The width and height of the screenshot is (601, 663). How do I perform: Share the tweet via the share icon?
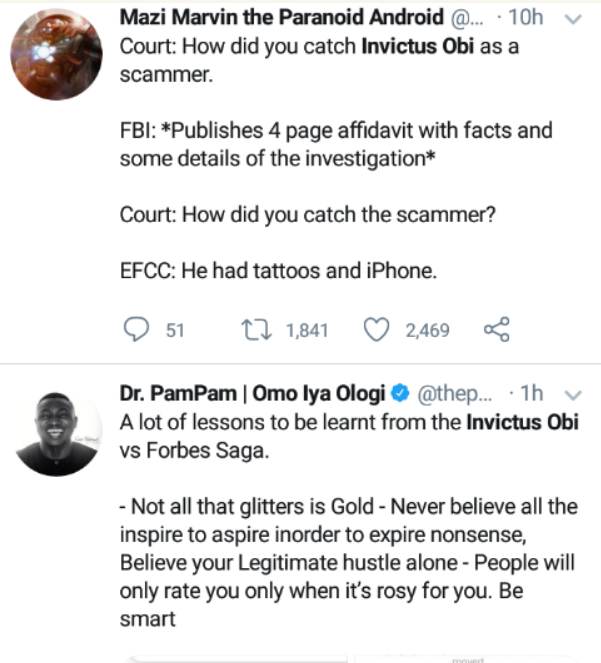tap(497, 329)
